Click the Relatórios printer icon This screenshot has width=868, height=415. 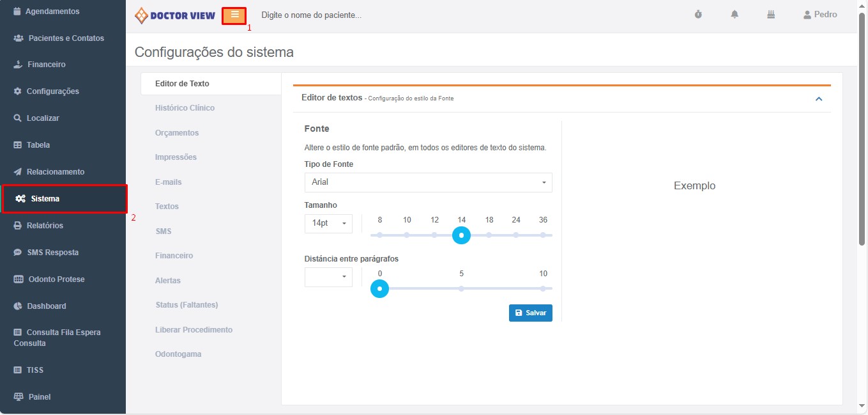[18, 226]
